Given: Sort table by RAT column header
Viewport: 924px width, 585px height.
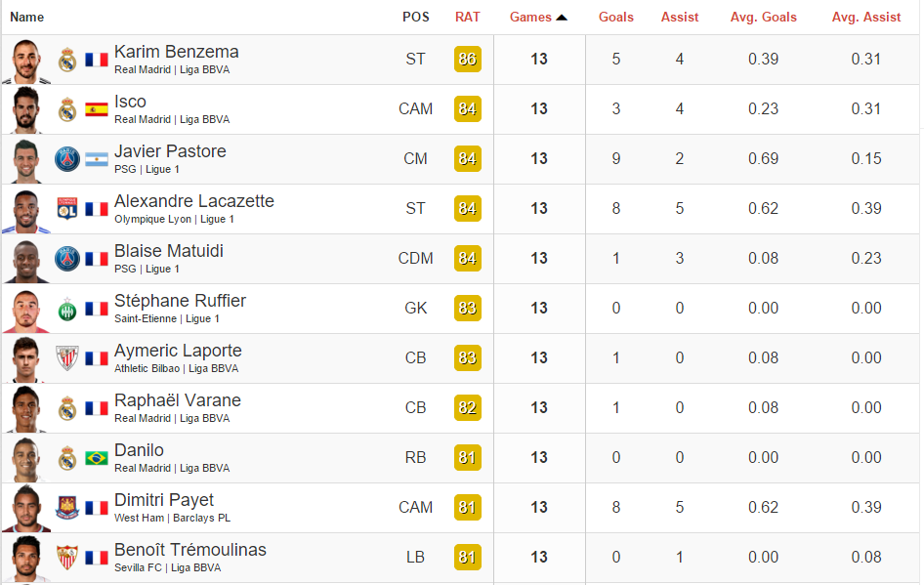Looking at the screenshot, I should tap(467, 17).
